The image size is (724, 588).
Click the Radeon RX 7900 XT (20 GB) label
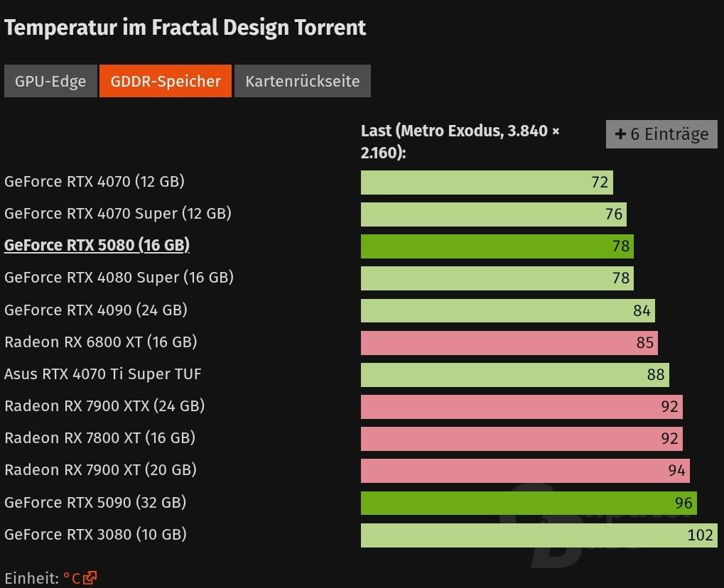[x=100, y=470]
